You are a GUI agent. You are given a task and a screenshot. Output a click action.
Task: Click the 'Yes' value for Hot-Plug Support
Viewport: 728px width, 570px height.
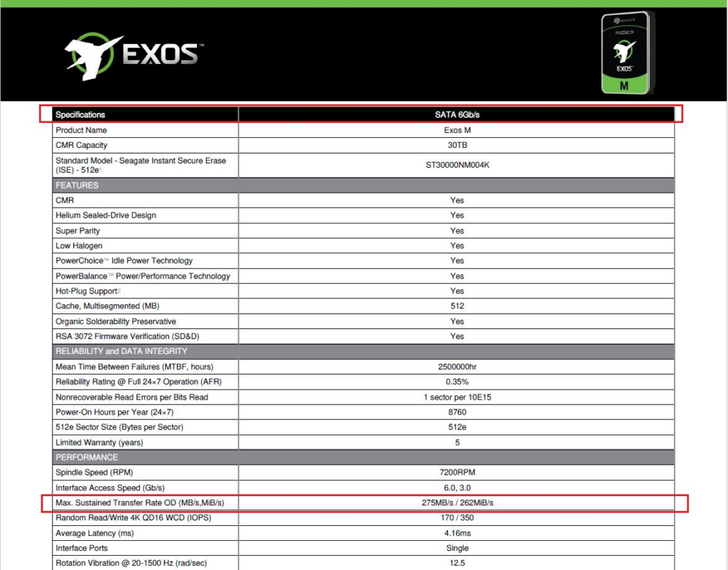457,291
